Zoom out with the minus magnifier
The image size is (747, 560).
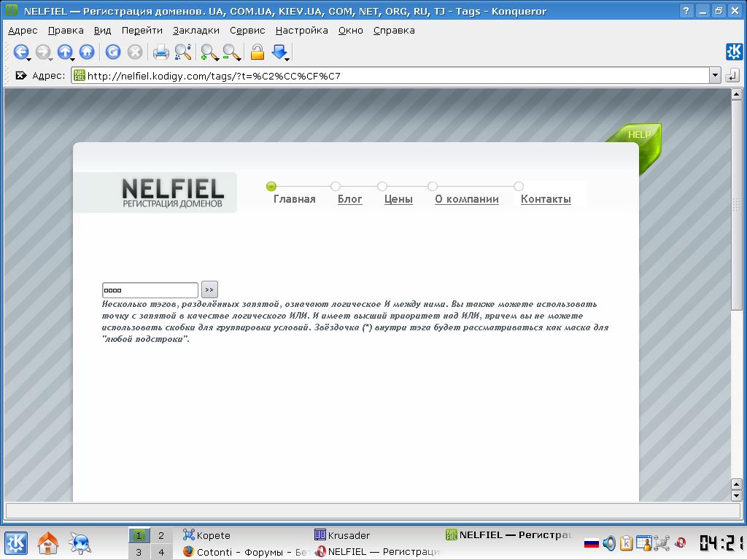pos(231,52)
